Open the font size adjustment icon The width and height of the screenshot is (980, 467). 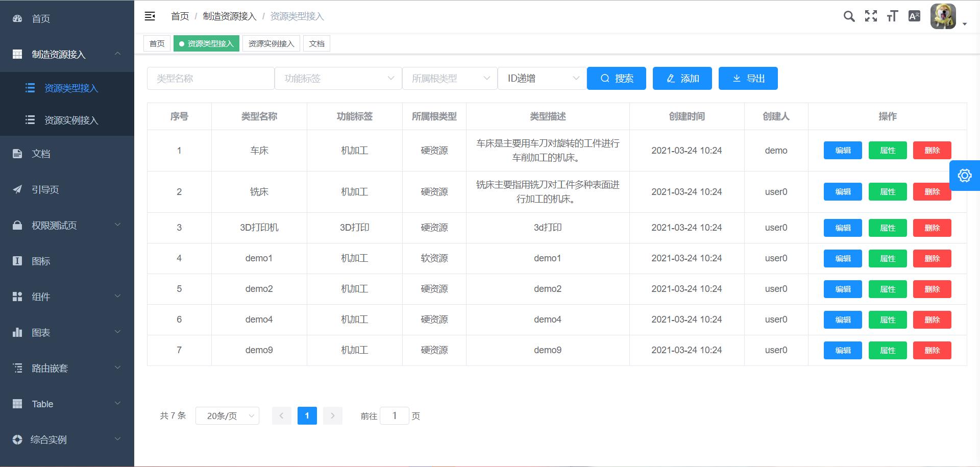coord(892,16)
